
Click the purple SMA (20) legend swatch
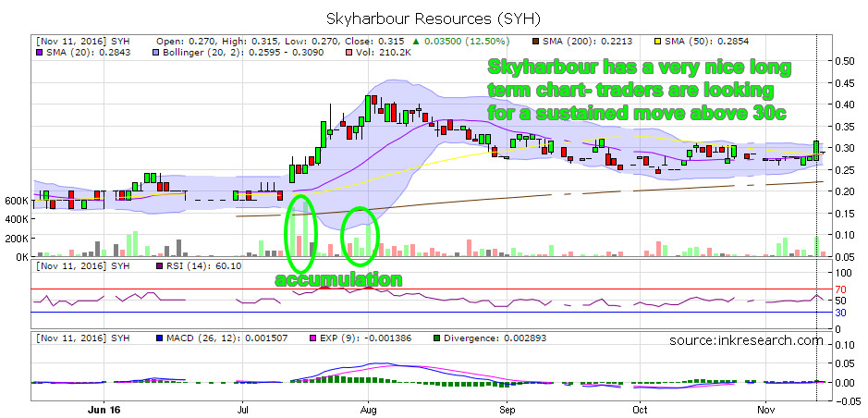click(40, 52)
